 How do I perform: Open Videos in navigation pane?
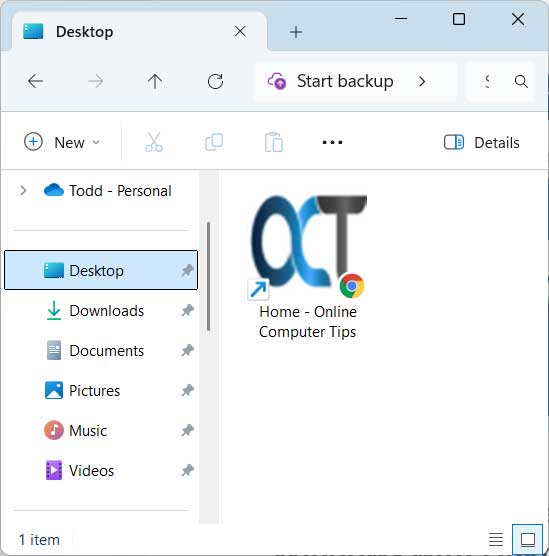click(101, 471)
